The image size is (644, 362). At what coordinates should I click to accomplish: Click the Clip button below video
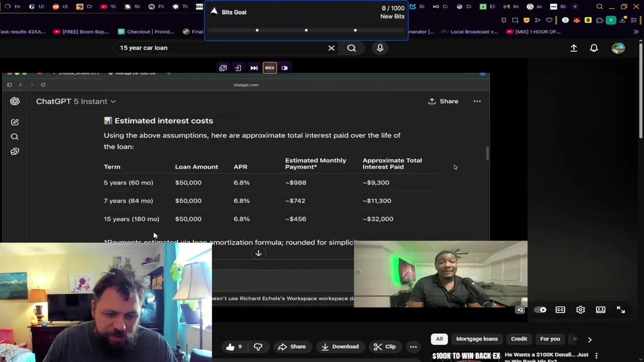click(384, 346)
